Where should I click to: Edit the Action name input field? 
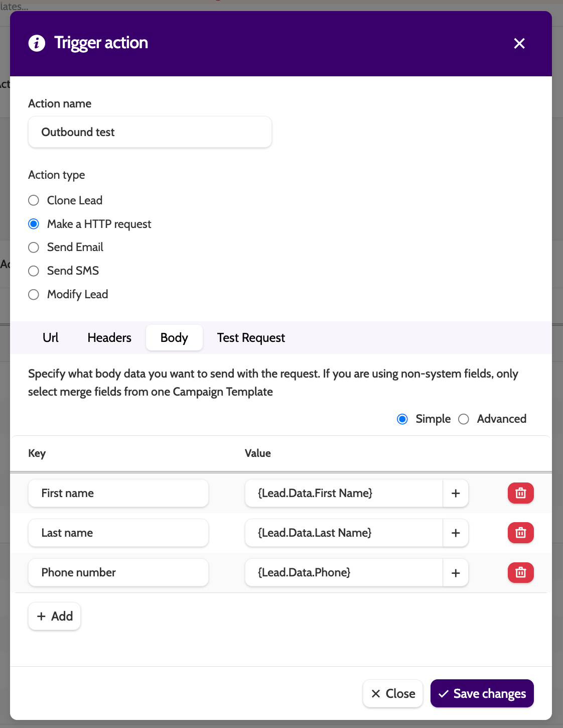(x=150, y=132)
